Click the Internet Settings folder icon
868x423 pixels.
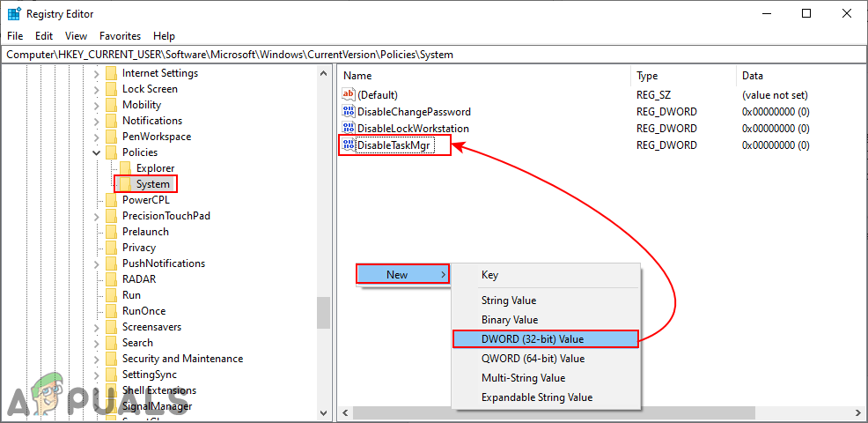(111, 73)
